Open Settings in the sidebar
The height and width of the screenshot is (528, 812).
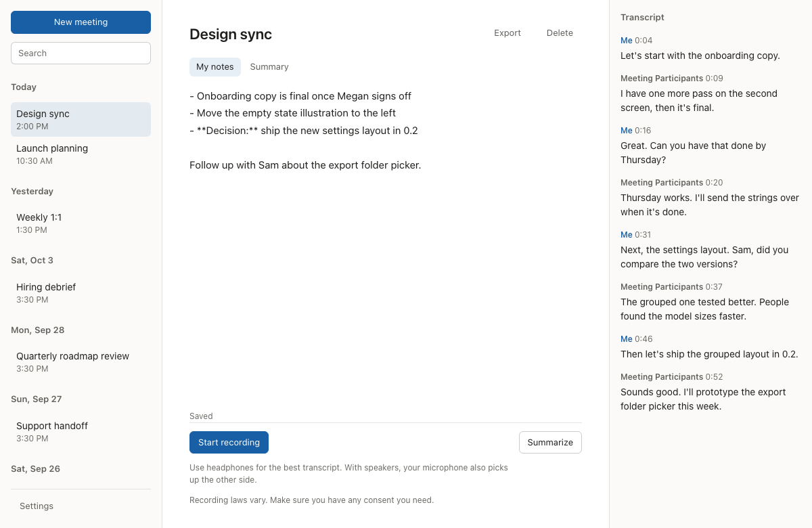(37, 506)
